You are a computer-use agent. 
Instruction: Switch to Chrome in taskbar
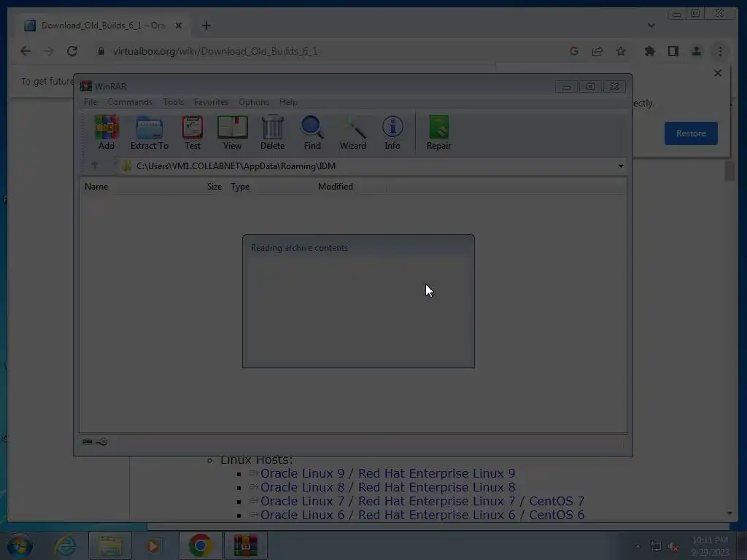click(201, 545)
